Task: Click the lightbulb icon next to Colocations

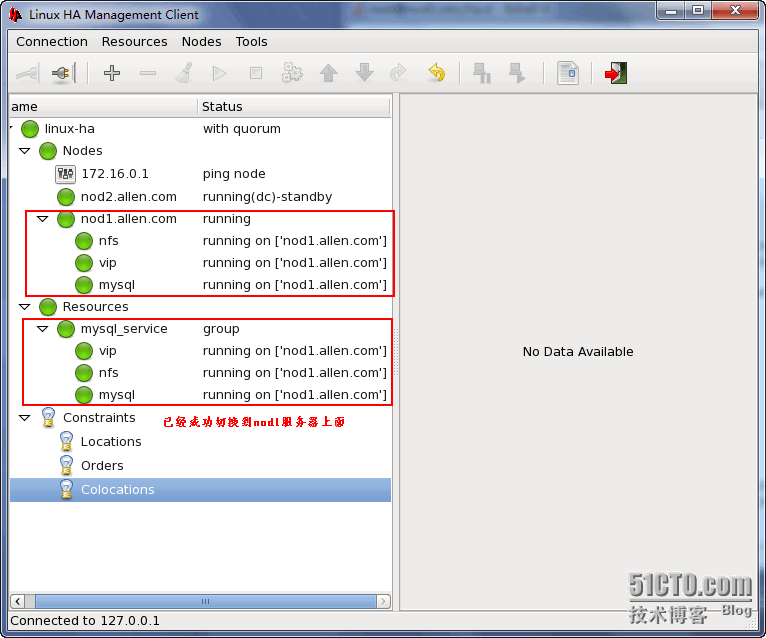Action: (x=66, y=489)
